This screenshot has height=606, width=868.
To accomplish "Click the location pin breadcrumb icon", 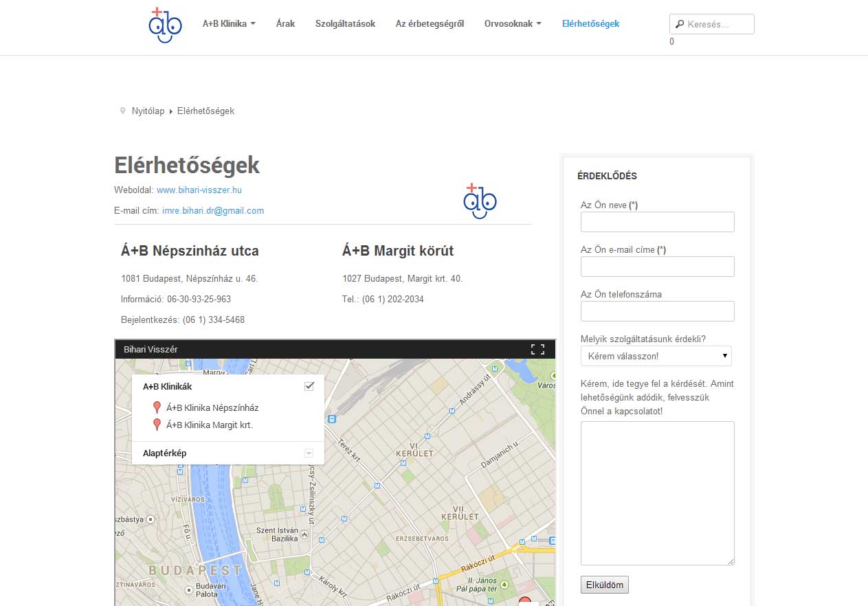I will click(x=123, y=111).
